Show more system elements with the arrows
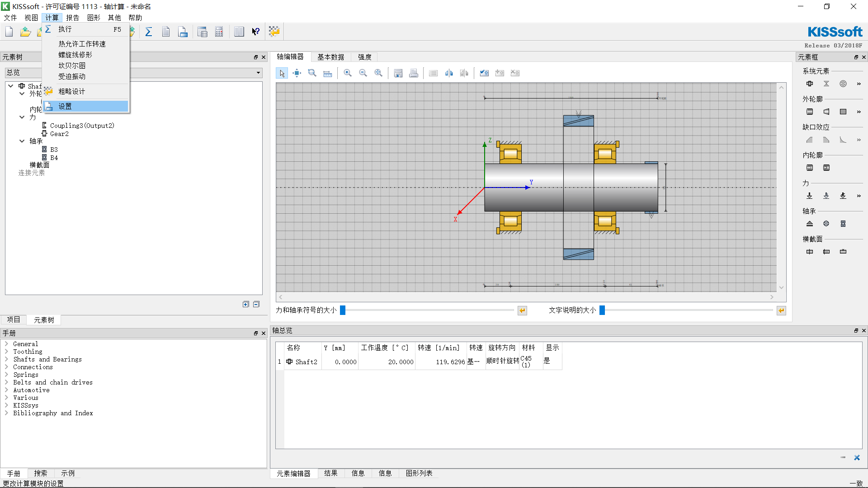This screenshot has width=868, height=488. coord(859,84)
